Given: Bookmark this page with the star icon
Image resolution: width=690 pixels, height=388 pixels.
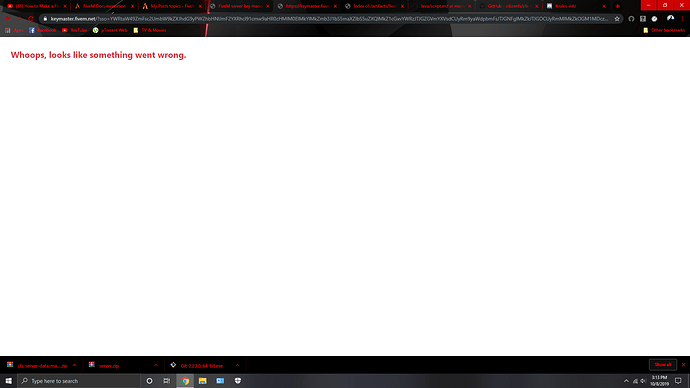Looking at the screenshot, I should tap(617, 19).
